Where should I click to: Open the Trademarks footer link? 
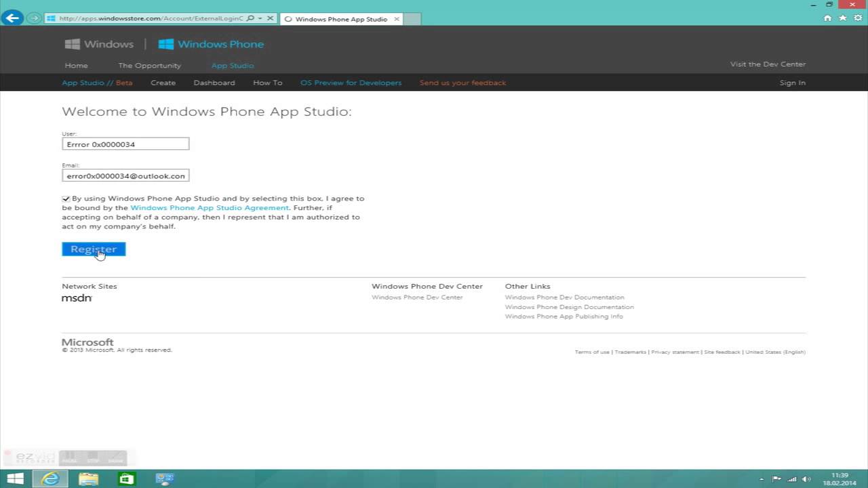click(630, 352)
